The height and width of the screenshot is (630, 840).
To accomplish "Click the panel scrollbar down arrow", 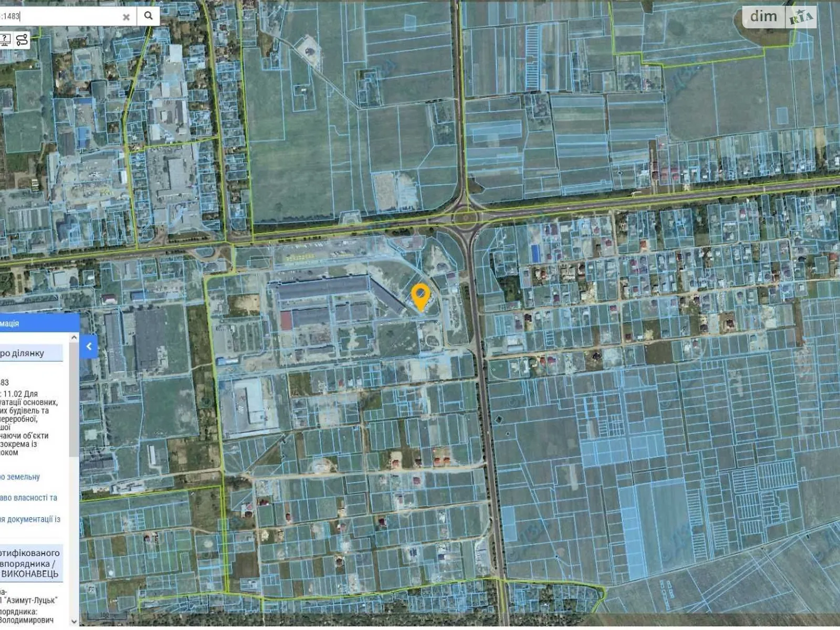I will [74, 621].
